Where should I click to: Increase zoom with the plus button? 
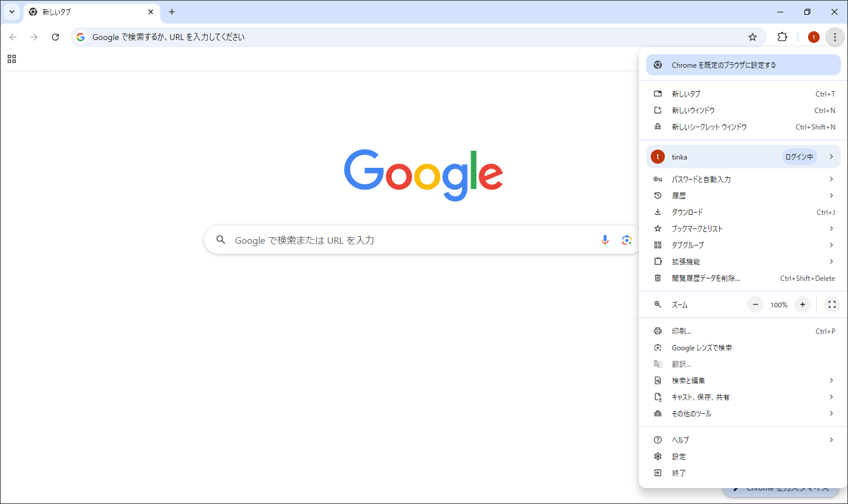tap(802, 304)
